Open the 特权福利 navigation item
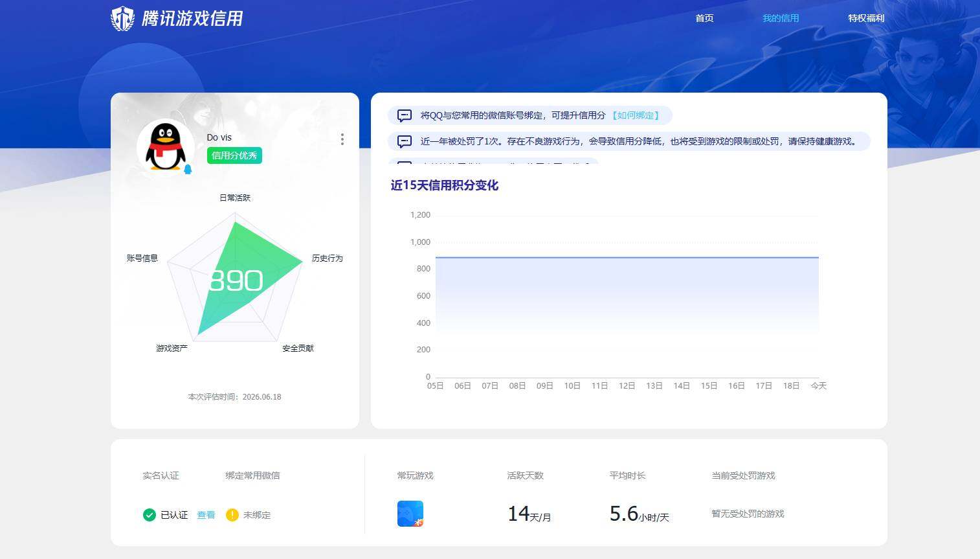 coord(866,18)
